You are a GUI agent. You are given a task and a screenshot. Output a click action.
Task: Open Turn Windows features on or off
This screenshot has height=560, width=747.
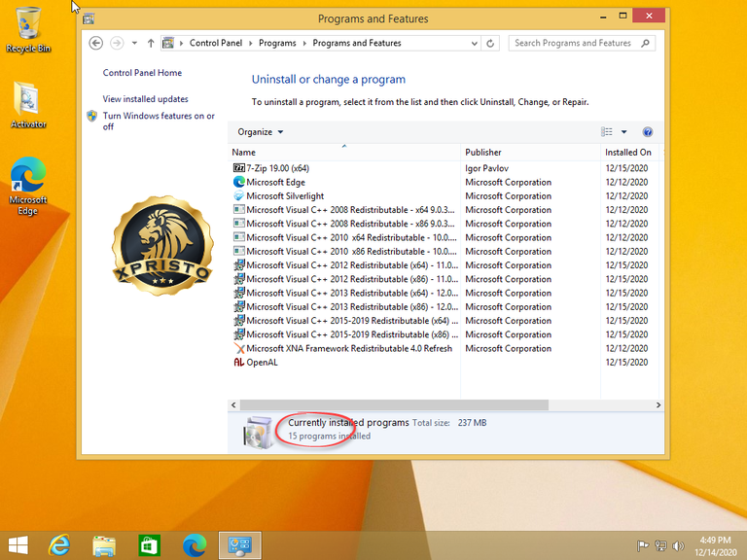click(x=159, y=121)
